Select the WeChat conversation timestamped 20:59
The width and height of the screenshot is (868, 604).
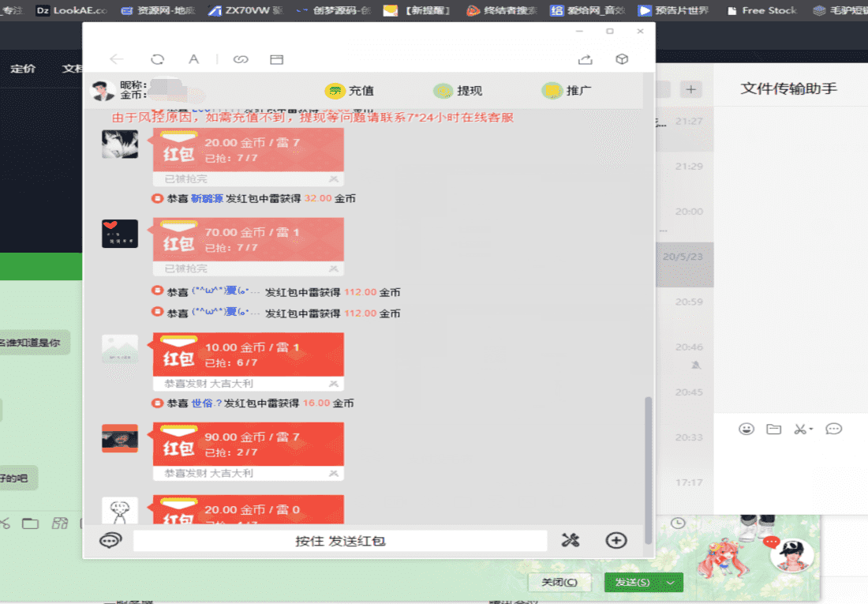[x=684, y=310]
